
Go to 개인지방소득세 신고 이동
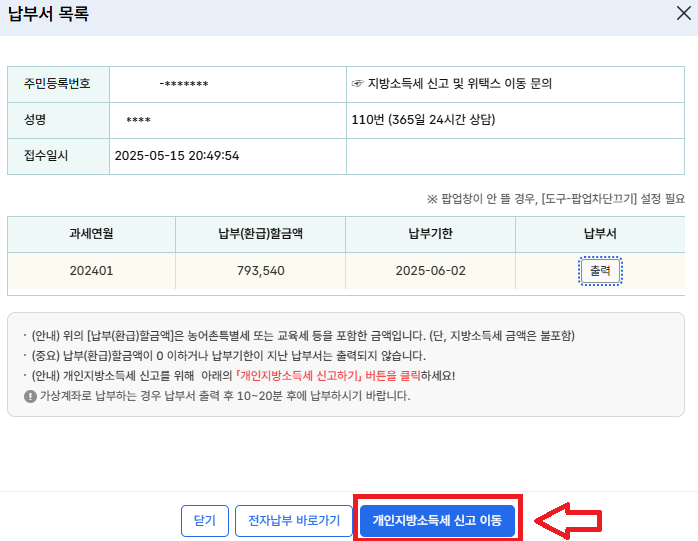[437, 521]
